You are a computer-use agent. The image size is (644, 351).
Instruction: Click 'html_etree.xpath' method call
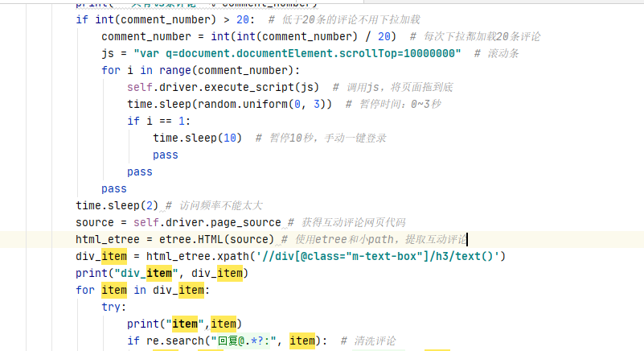[x=198, y=256]
